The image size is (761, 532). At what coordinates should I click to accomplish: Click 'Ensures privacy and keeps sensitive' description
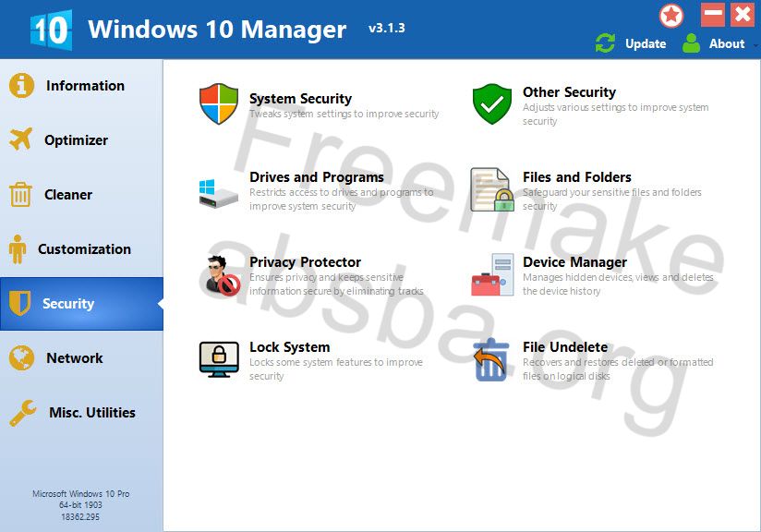click(326, 277)
